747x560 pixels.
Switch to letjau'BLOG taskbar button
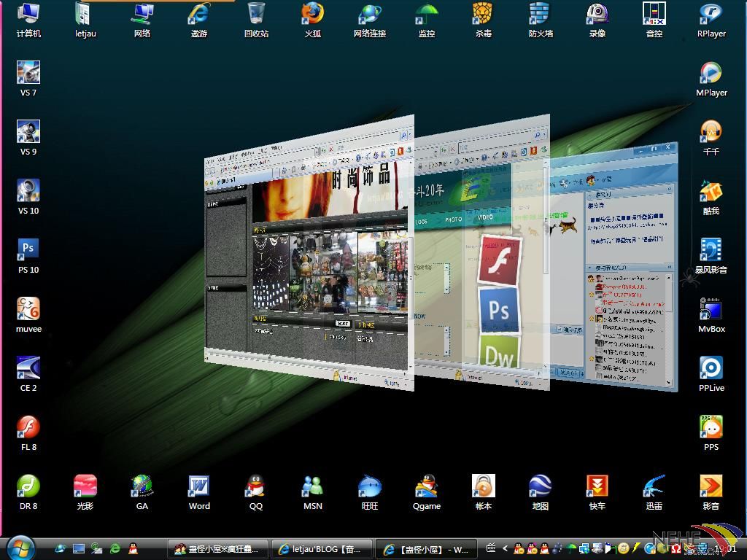pos(322,549)
